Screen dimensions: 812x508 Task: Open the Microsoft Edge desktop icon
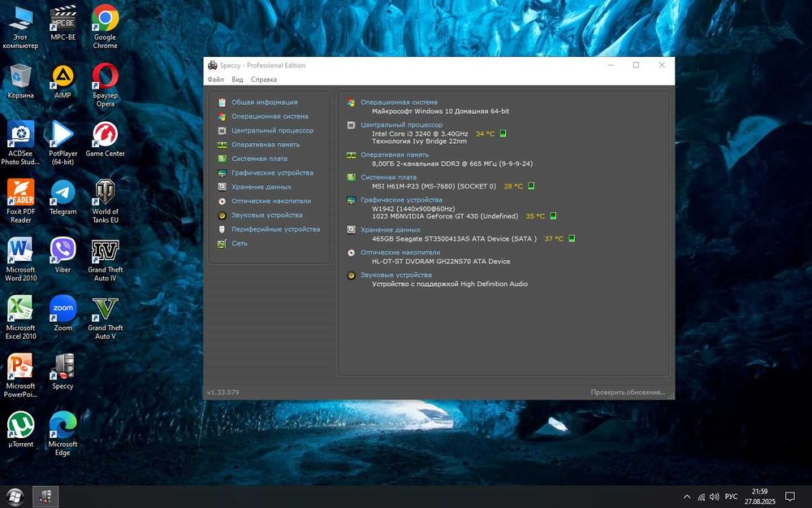(x=63, y=433)
